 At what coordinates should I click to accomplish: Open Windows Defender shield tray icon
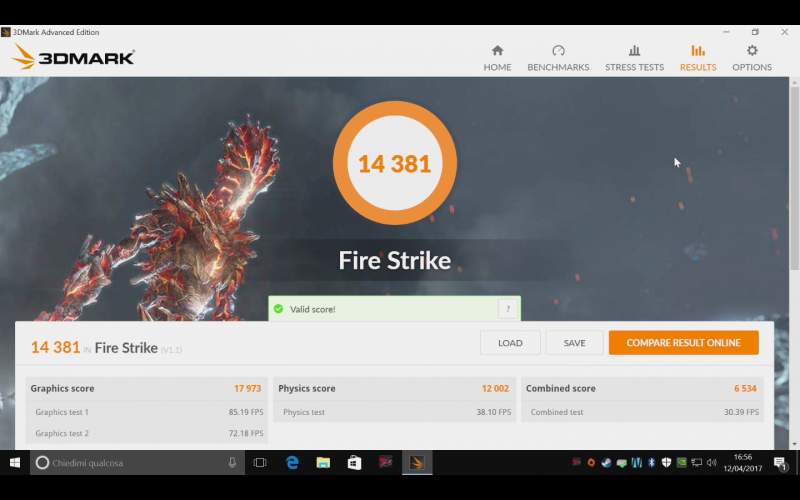click(x=666, y=463)
